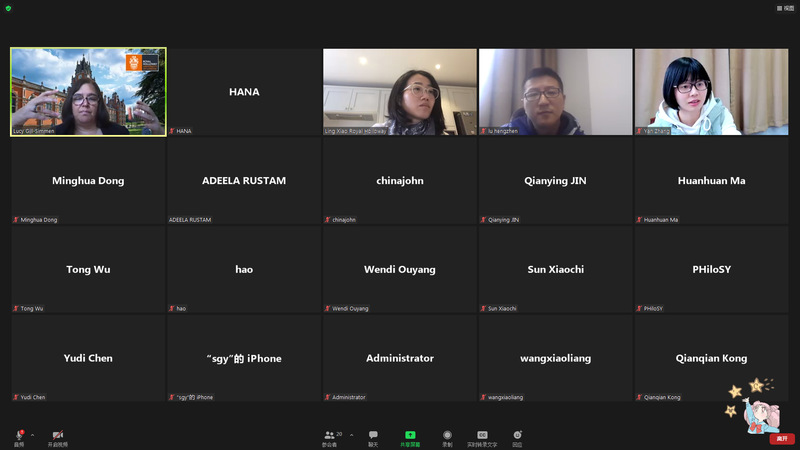800x450 pixels.
Task: Click the green encryption shield icon
Action: coord(9,8)
